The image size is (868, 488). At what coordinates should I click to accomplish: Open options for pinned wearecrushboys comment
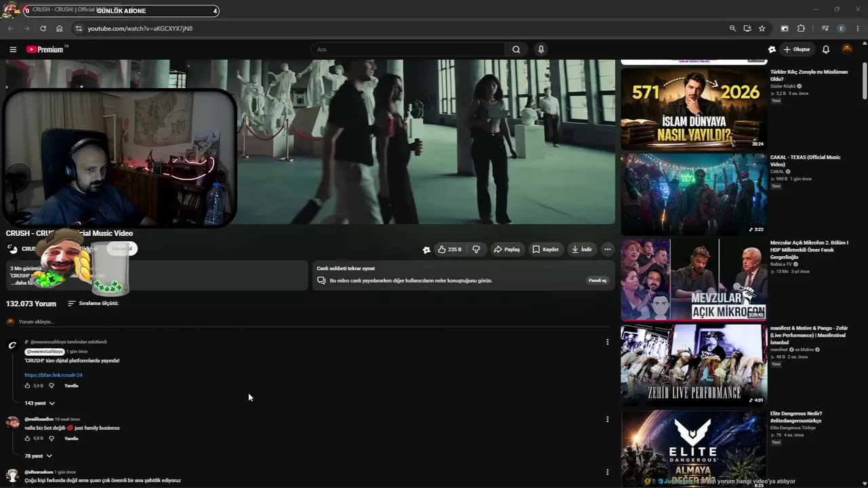[x=608, y=342]
